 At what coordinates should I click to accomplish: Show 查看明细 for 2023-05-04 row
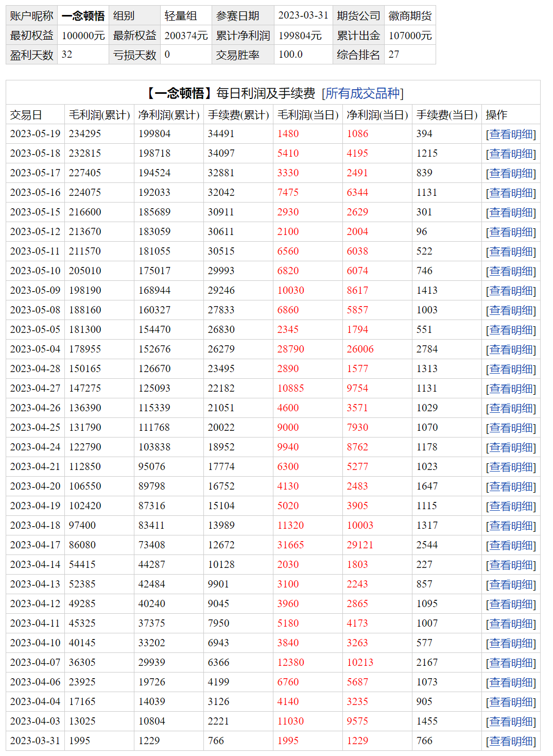coord(511,349)
